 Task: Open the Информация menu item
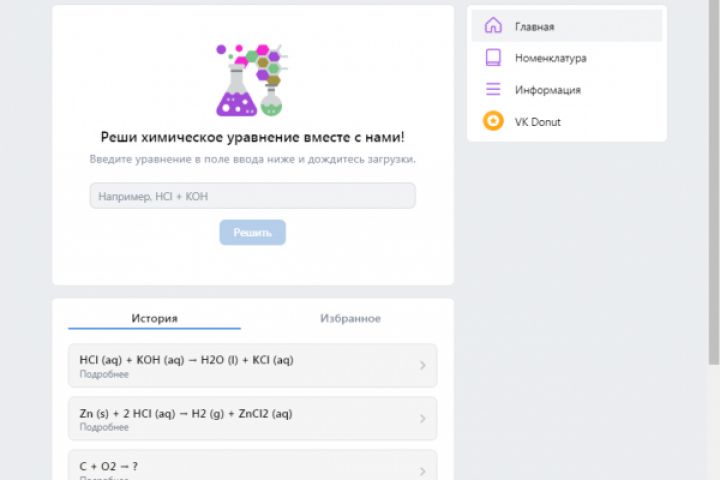(567, 90)
